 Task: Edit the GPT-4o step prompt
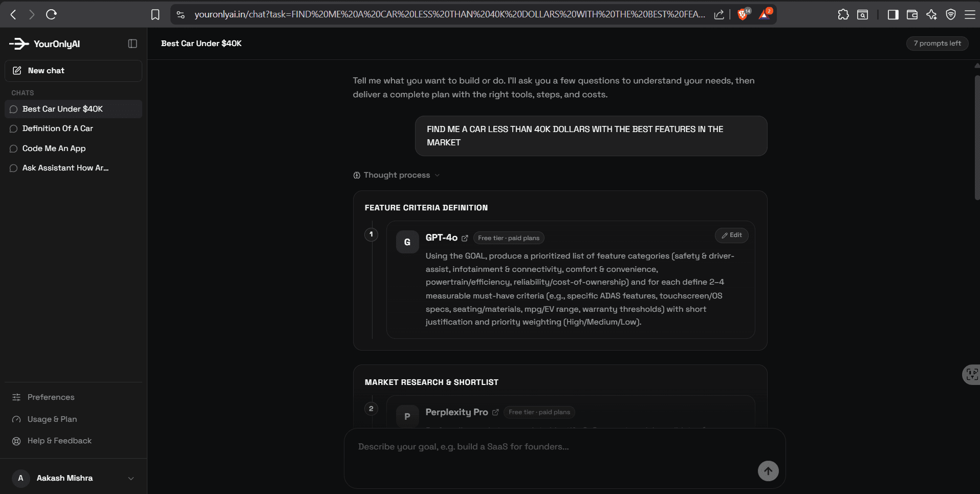(x=731, y=235)
